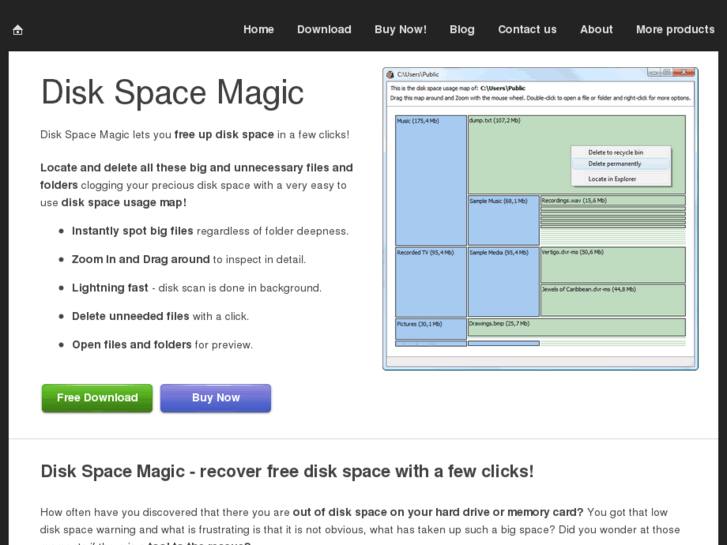This screenshot has width=727, height=545.
Task: Open the Home nav link
Action: 258,29
